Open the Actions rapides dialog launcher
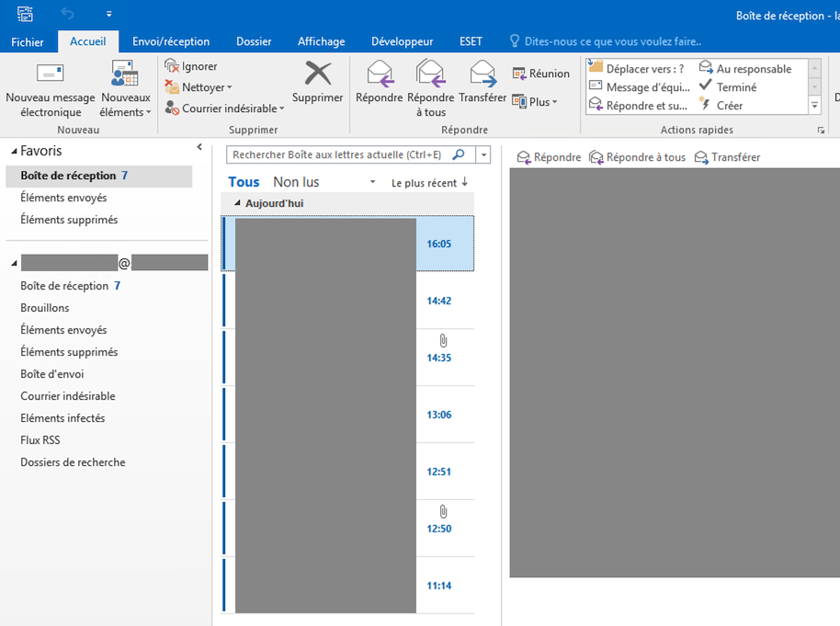This screenshot has height=626, width=840. point(821,131)
